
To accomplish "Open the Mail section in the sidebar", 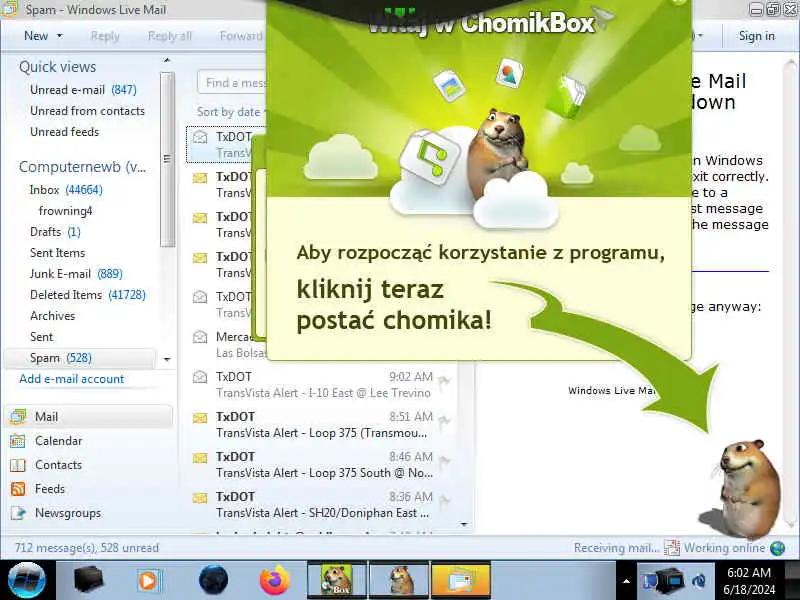I will tap(89, 416).
